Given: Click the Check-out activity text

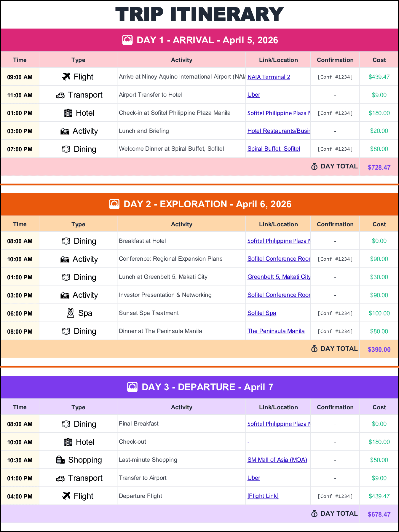Looking at the screenshot, I should (133, 442).
